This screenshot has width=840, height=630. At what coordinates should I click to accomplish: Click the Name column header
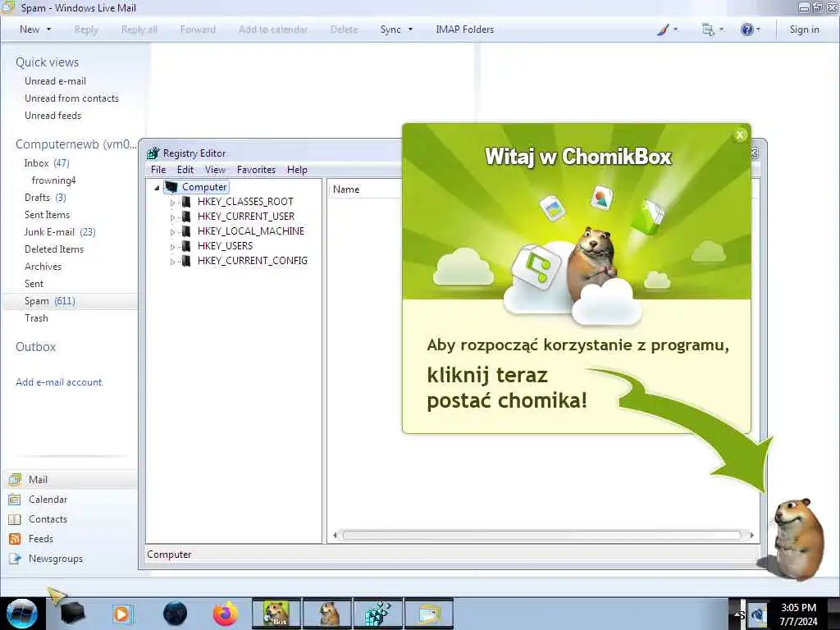pyautogui.click(x=346, y=189)
